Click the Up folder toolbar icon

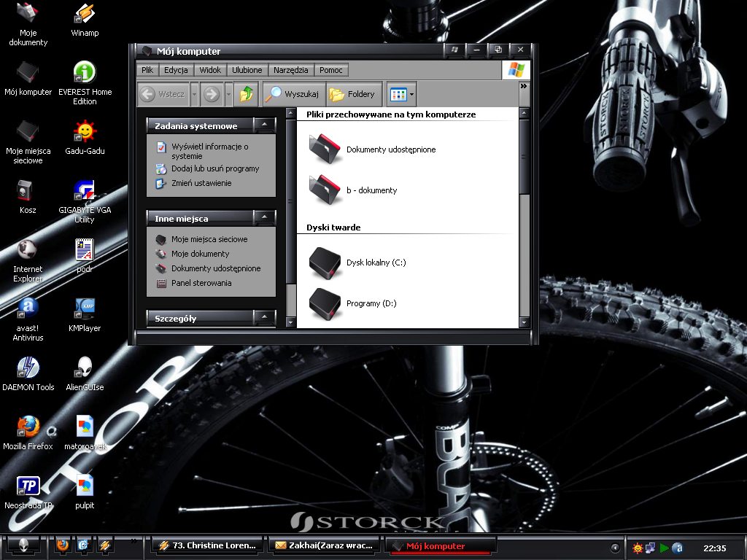[248, 94]
